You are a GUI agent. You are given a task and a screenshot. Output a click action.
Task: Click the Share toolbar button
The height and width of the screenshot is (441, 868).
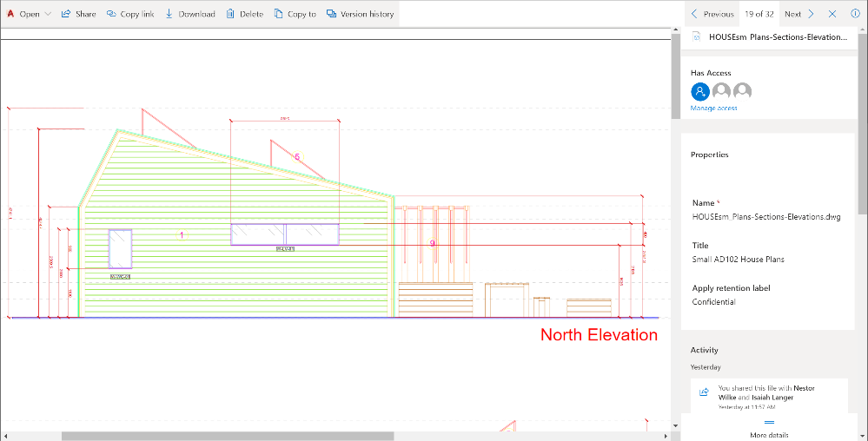pos(78,14)
